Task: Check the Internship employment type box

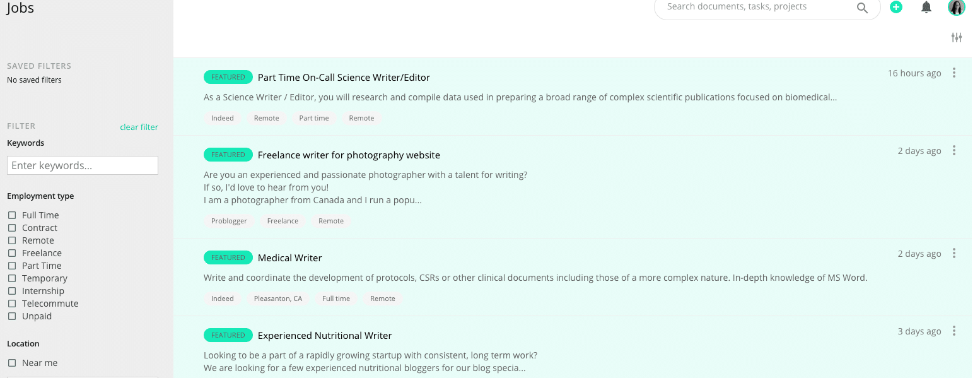Action: click(11, 290)
